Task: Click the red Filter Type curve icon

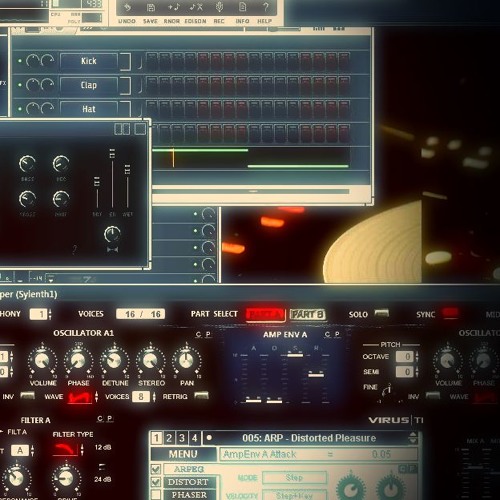Action: click(65, 450)
